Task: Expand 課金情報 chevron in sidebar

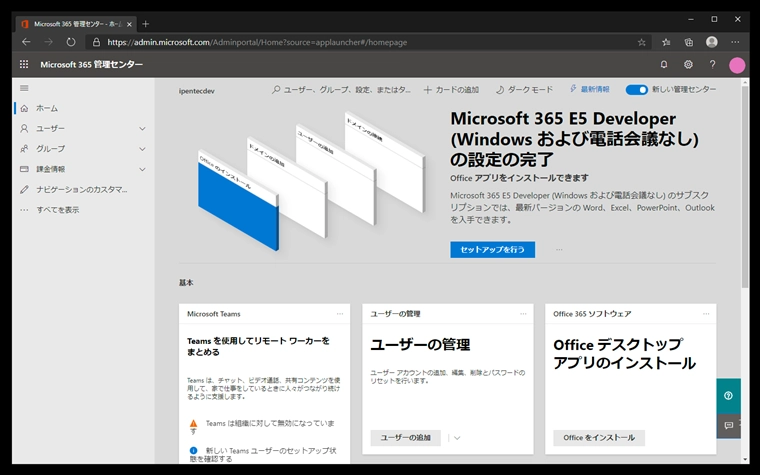Action: (x=142, y=169)
